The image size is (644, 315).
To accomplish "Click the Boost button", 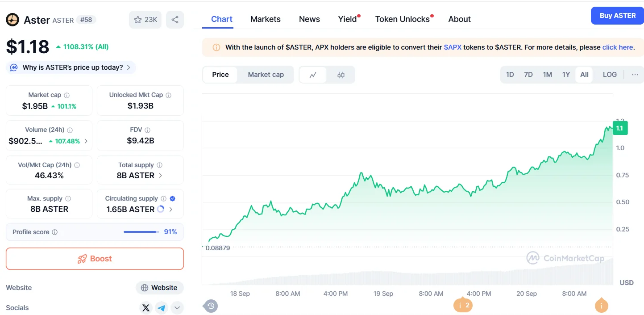I will (95, 259).
